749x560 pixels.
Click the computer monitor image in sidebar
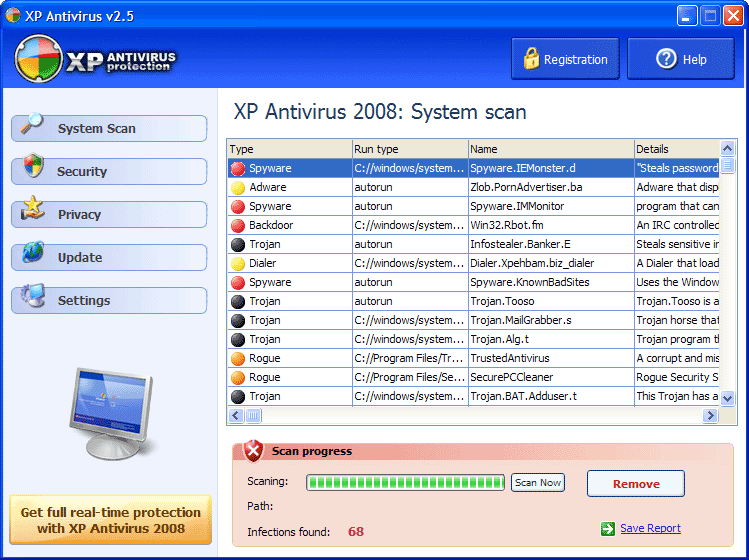[x=112, y=413]
